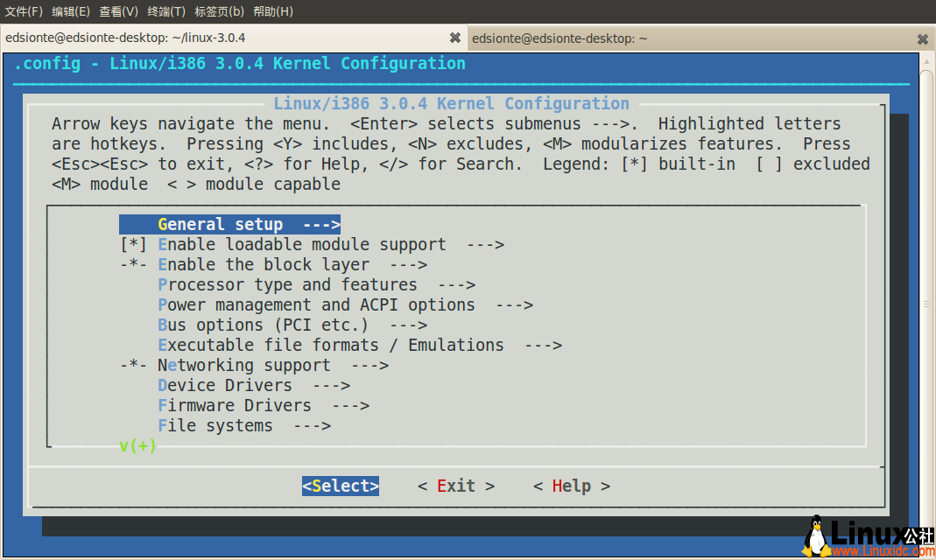Click the v(+) scroll-down indicator
The height and width of the screenshot is (560, 936).
pyautogui.click(x=137, y=446)
